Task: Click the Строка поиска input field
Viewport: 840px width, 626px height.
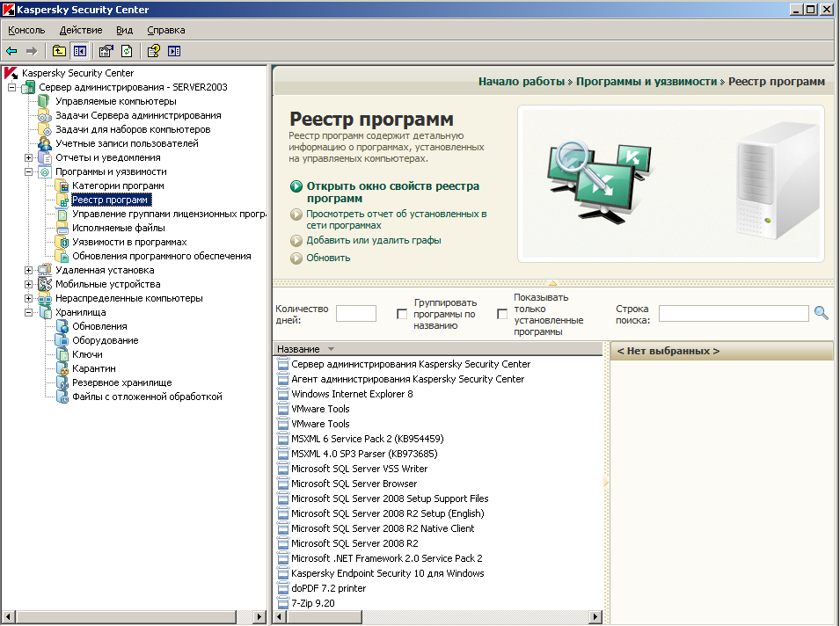Action: click(734, 314)
